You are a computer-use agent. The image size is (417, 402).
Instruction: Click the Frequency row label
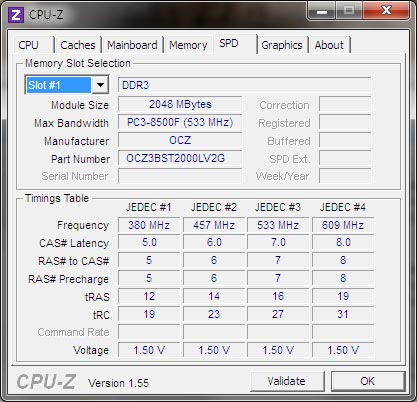point(83,225)
